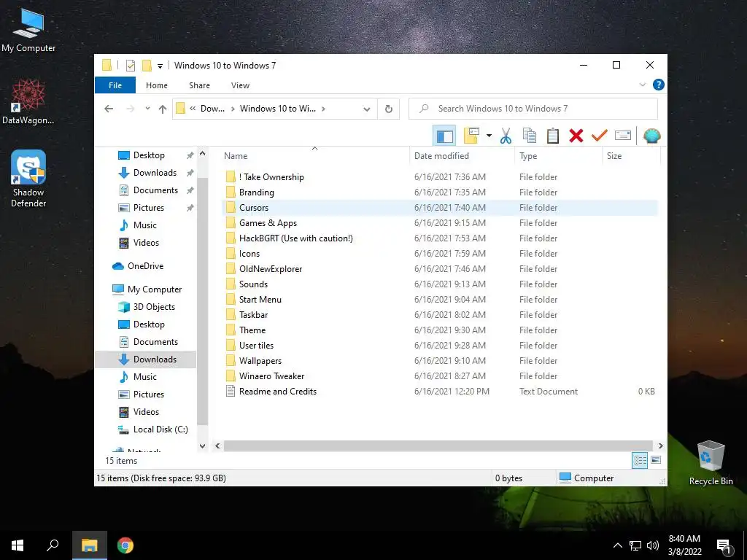Click the envelope Email icon
This screenshot has width=747, height=560.
[x=623, y=136]
